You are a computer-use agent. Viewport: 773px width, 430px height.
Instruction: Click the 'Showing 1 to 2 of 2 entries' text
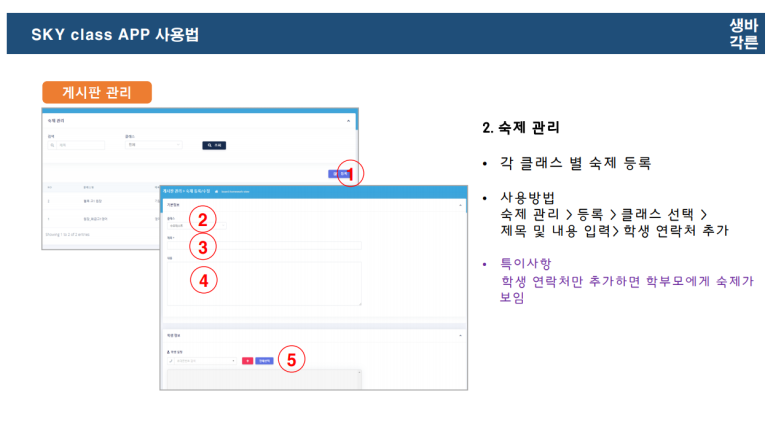click(x=68, y=235)
